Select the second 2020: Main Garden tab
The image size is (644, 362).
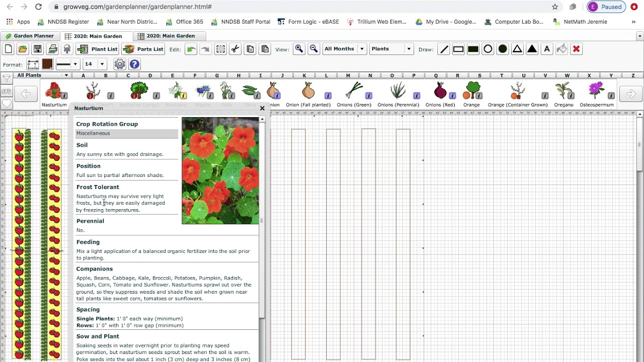coord(171,36)
